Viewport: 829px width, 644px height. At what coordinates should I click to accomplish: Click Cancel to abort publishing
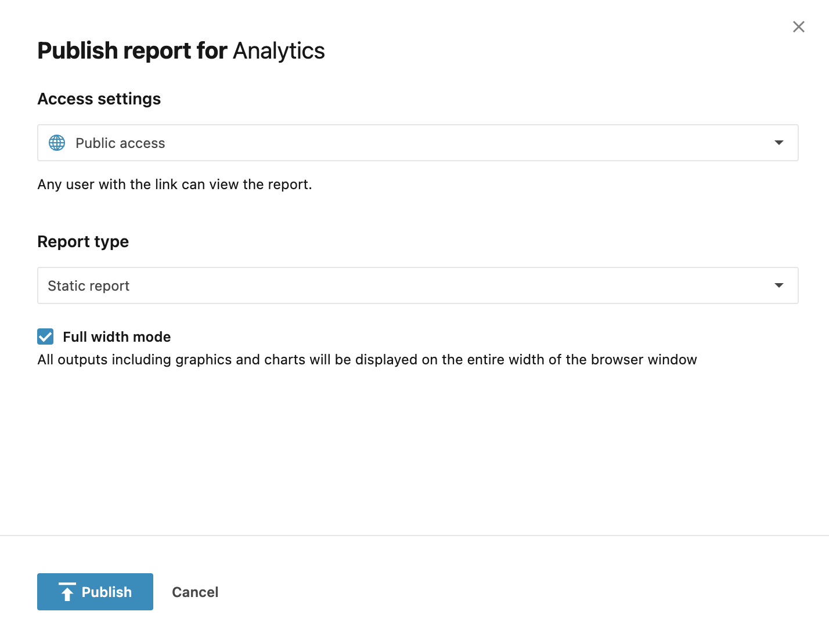click(x=194, y=591)
